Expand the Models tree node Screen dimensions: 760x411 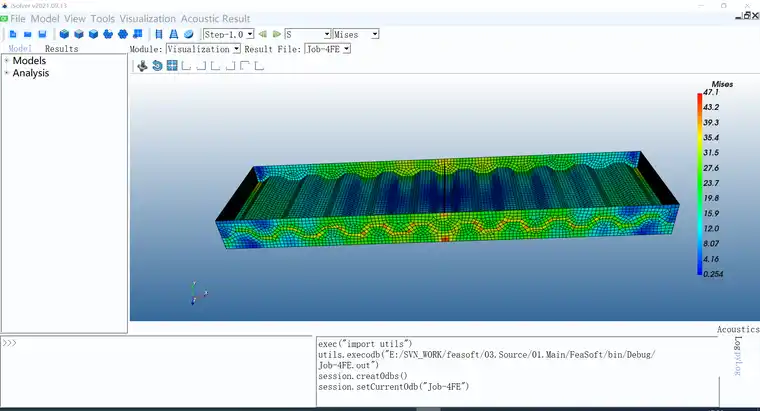coord(7,61)
